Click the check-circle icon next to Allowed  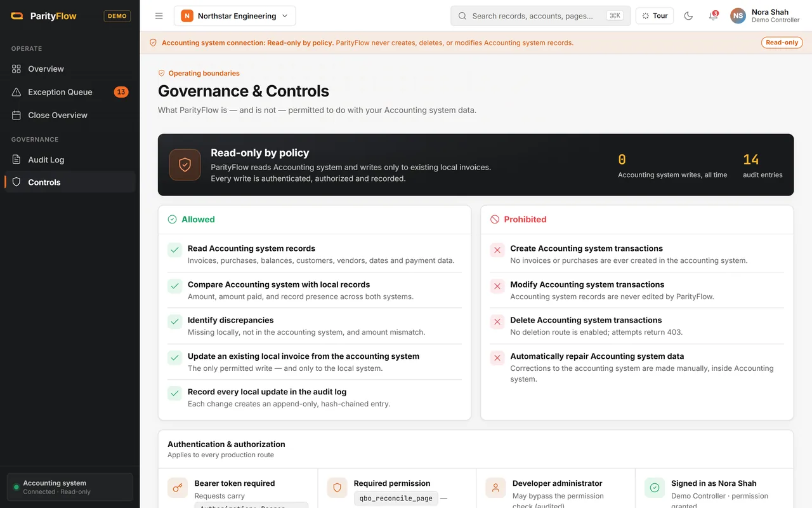(x=172, y=220)
